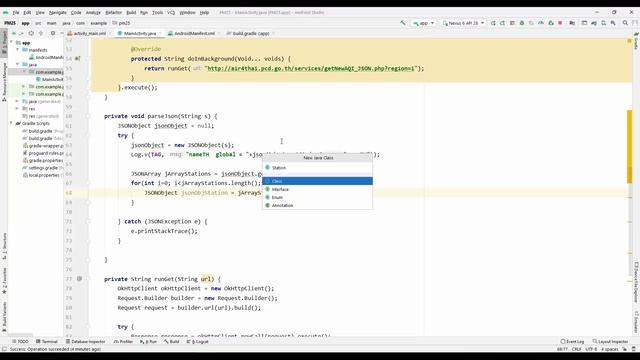Screen dimensions: 640x360
Task: Open the app run configuration dropdown
Action: 423,23
